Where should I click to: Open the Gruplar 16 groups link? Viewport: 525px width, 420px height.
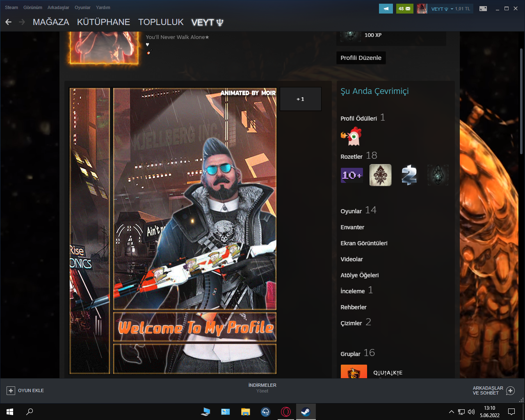358,353
